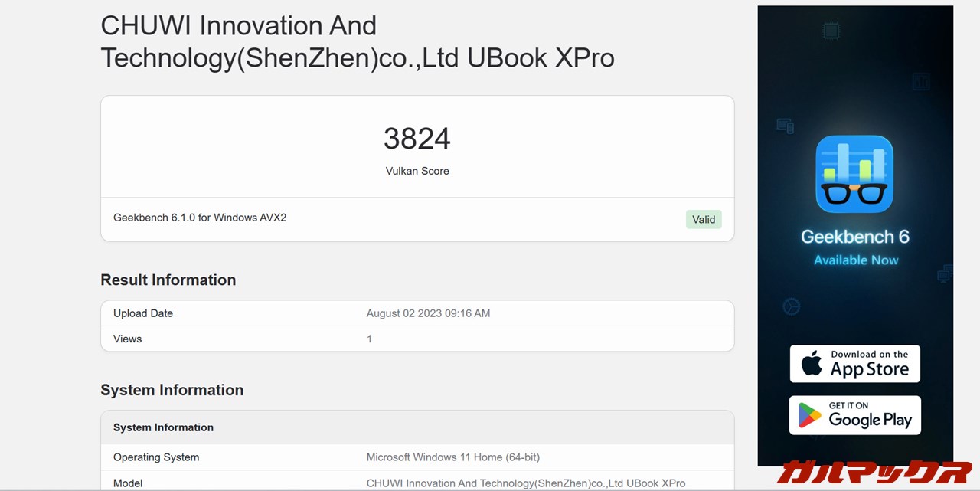Open the Download on the App Store badge

(854, 363)
